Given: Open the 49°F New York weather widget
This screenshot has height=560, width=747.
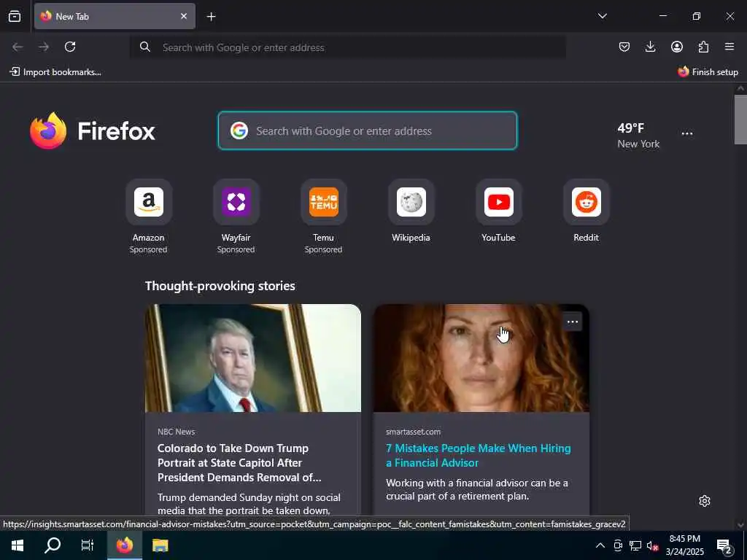Looking at the screenshot, I should [x=638, y=135].
